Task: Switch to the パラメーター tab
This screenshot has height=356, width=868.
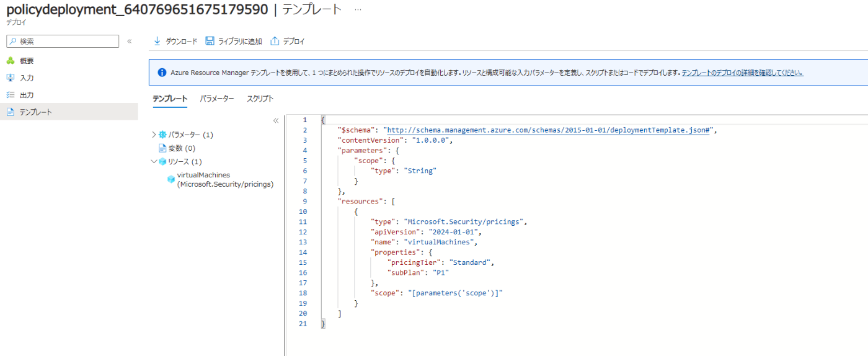Action: 217,99
